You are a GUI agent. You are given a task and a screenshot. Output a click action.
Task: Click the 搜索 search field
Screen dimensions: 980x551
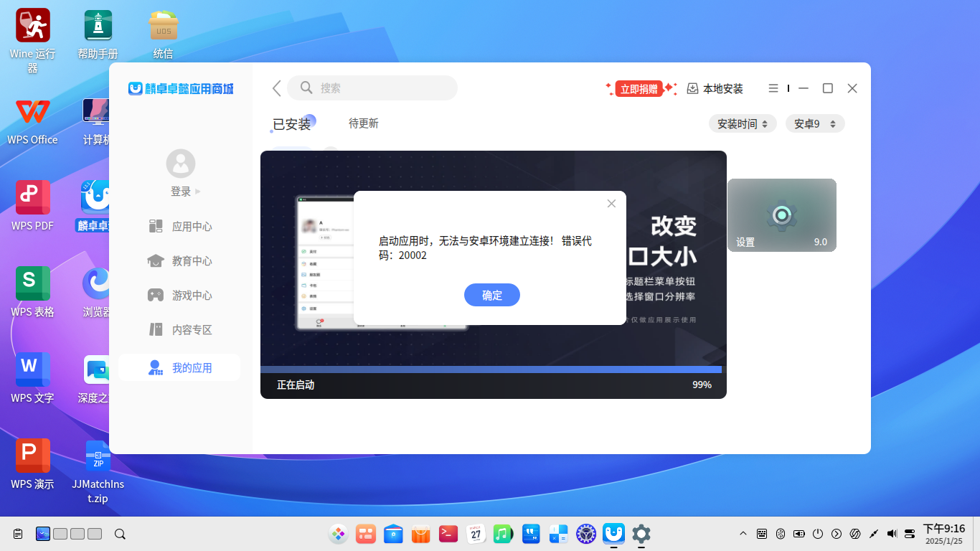coord(372,88)
